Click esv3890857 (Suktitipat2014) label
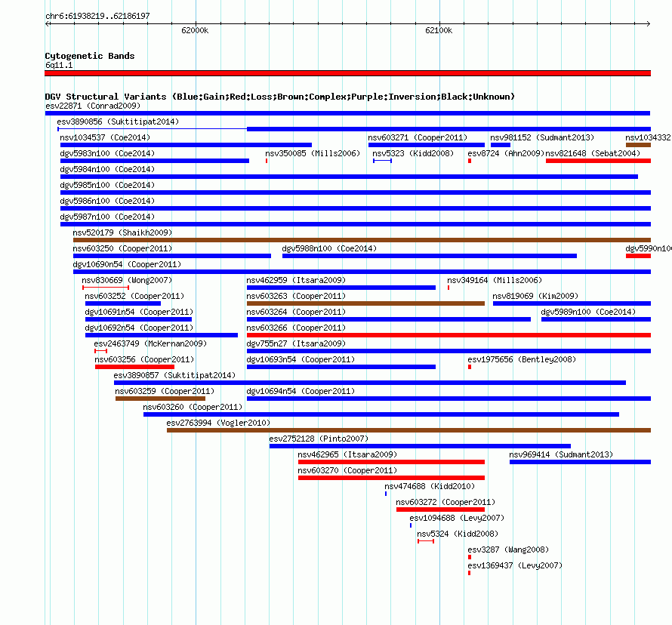Image resolution: width=672 pixels, height=625 pixels. pyautogui.click(x=174, y=375)
